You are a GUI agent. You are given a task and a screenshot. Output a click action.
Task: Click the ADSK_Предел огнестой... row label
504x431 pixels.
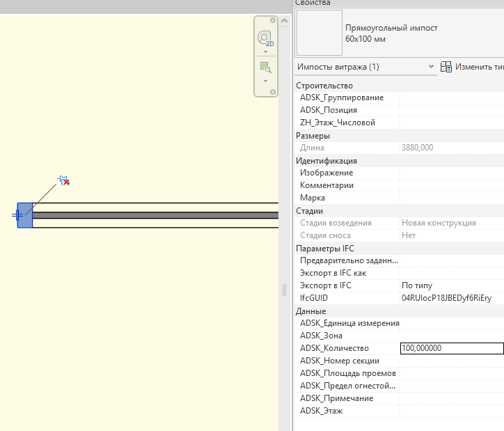click(x=348, y=386)
